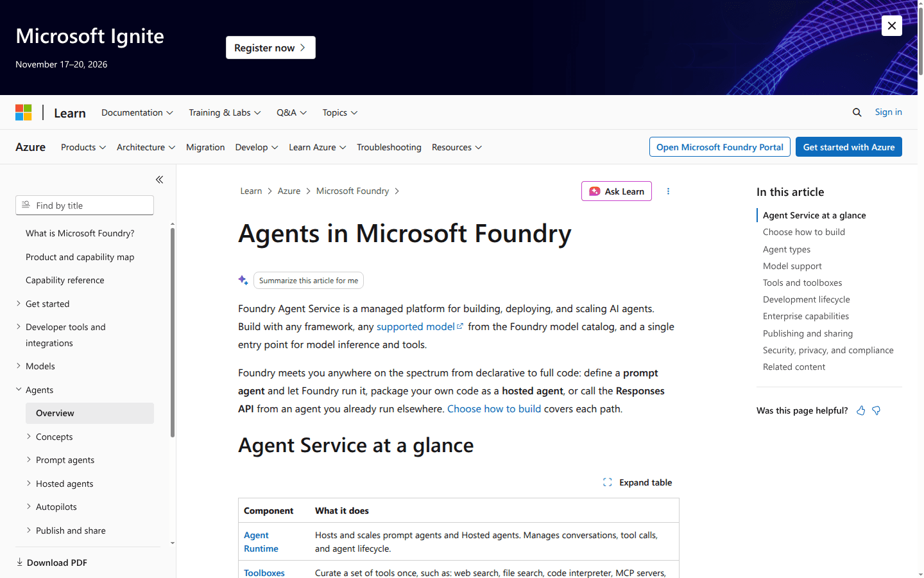Jump to Related content section

794,367
